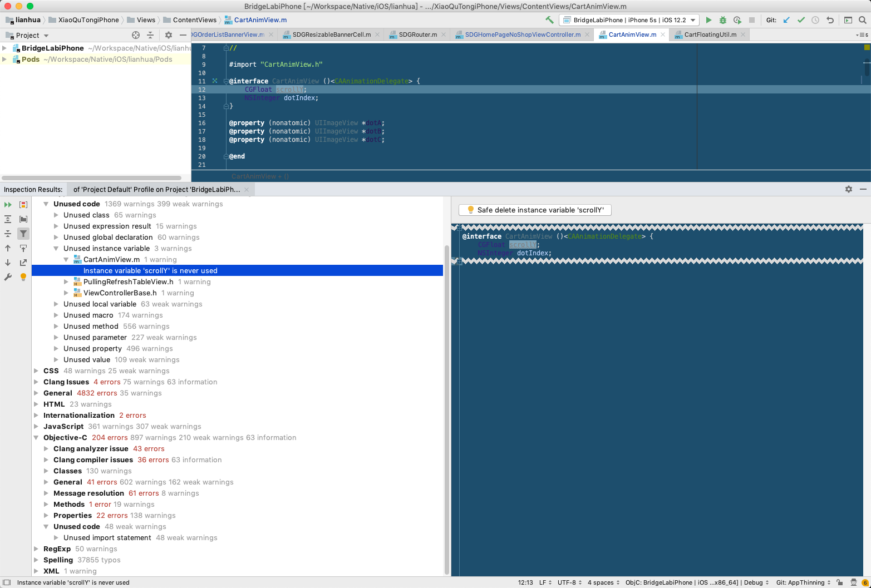Click Git: AppThinning branch widget
Screen dimensions: 871x588
click(x=804, y=582)
